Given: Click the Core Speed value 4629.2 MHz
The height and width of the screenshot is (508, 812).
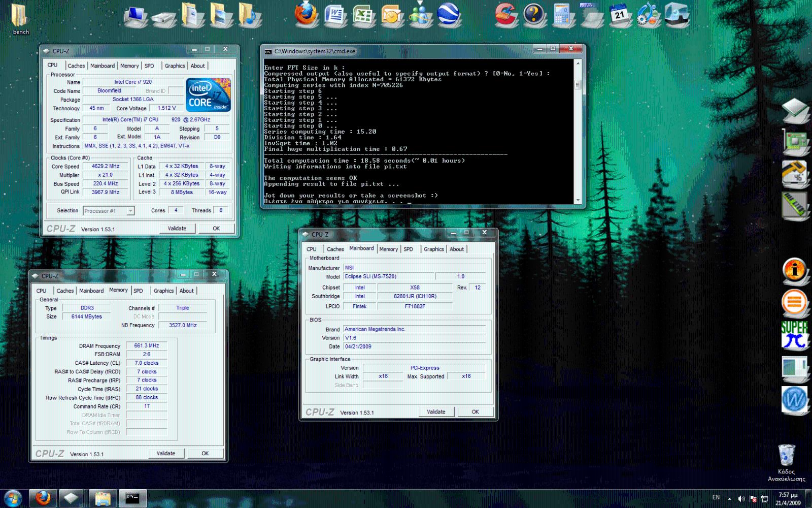Looking at the screenshot, I should [x=106, y=167].
